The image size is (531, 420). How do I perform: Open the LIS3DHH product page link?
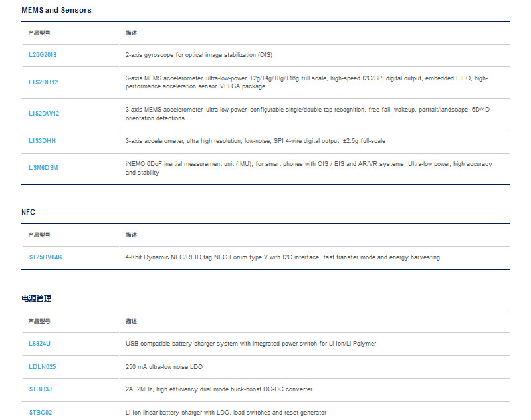pyautogui.click(x=43, y=141)
